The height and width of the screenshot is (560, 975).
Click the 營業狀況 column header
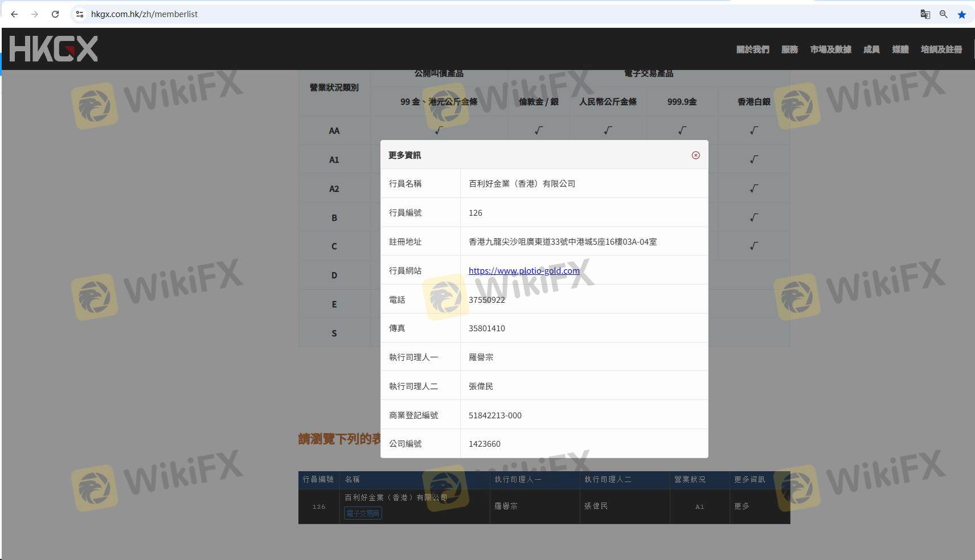690,479
